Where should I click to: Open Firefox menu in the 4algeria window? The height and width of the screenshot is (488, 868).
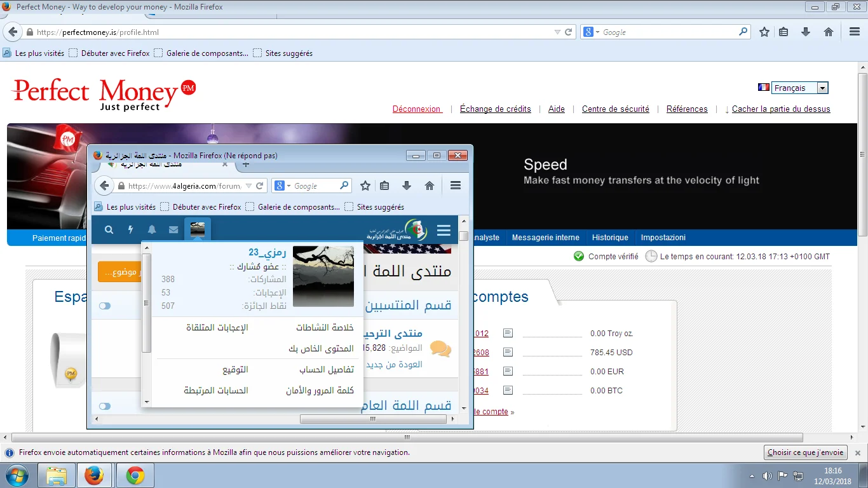click(456, 186)
